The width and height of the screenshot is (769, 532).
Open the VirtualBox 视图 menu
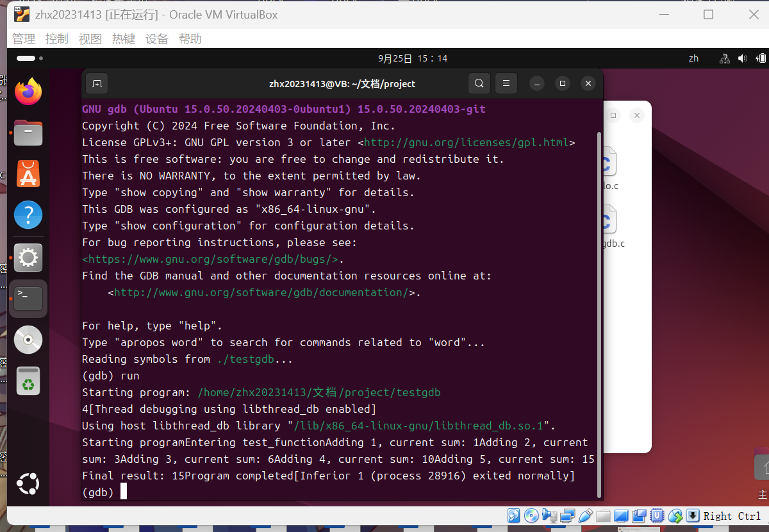[90, 39]
